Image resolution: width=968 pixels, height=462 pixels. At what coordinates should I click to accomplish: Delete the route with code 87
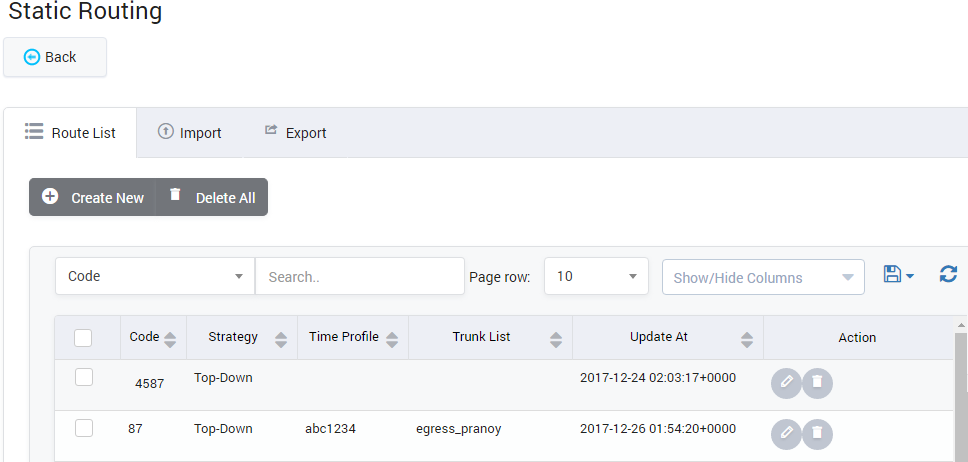pyautogui.click(x=817, y=434)
